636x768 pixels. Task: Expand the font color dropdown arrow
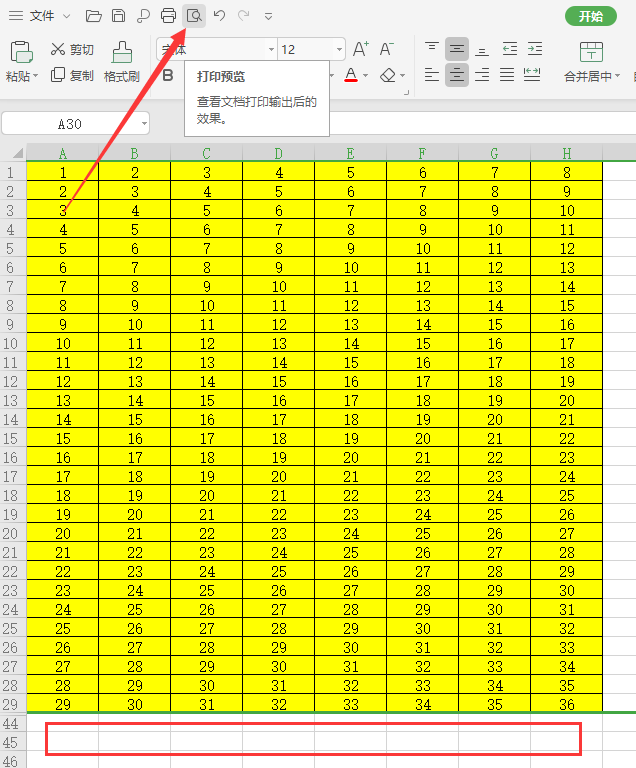(x=366, y=76)
